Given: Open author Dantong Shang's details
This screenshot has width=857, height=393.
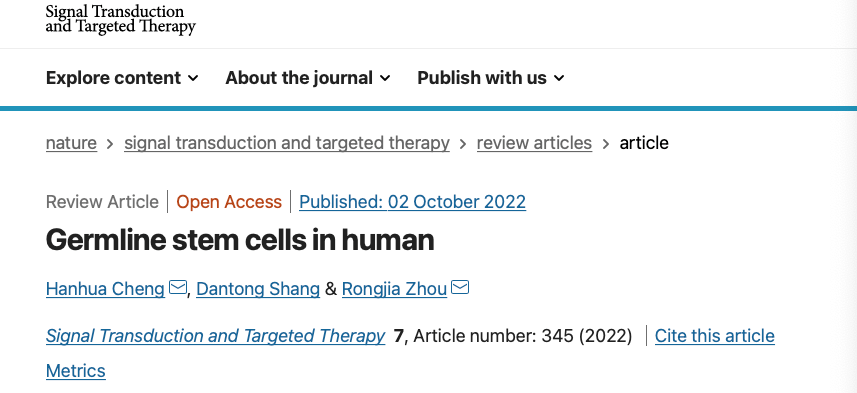Looking at the screenshot, I should tap(258, 289).
